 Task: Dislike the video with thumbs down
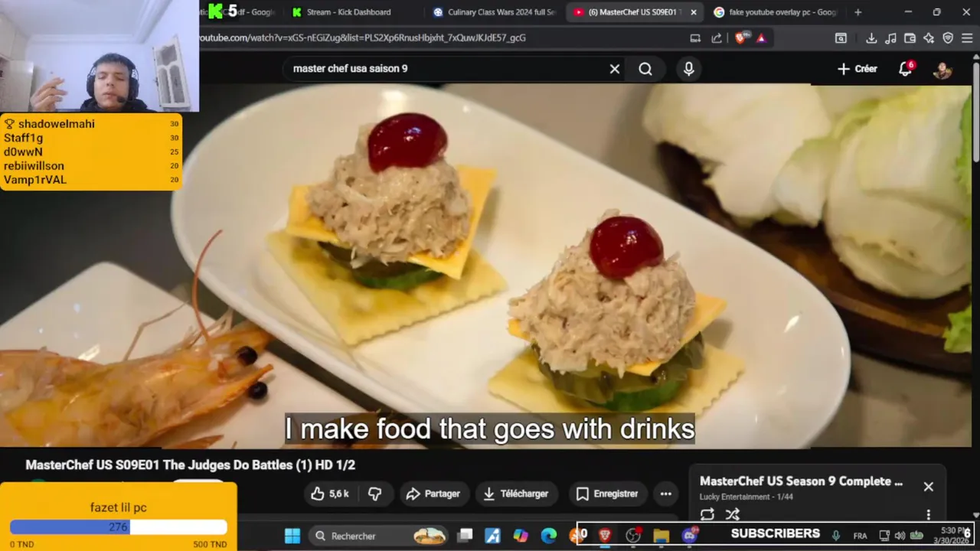coord(375,494)
